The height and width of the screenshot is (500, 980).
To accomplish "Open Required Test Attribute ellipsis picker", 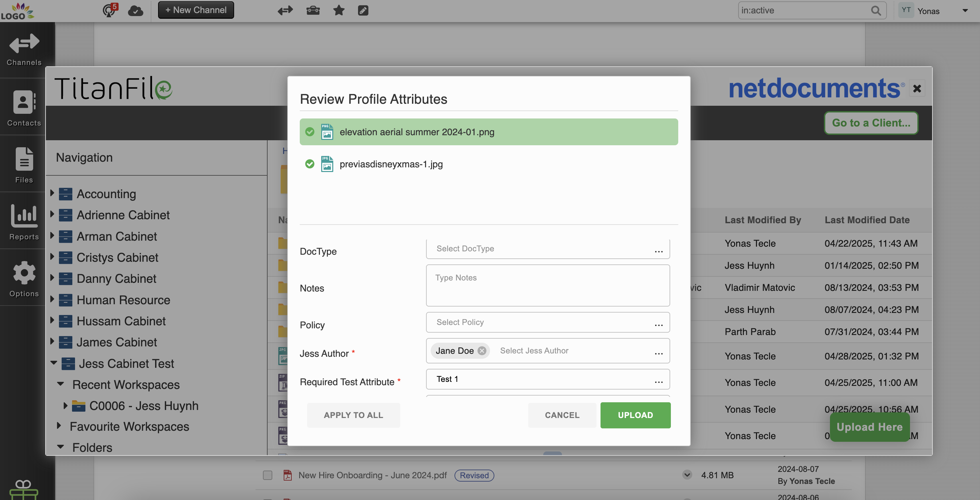I will pos(658,382).
